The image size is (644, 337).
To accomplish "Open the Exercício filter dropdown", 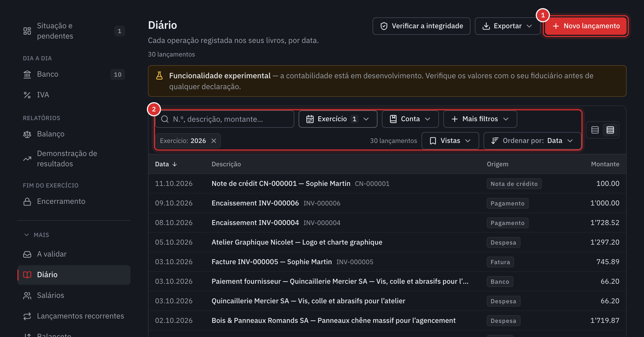I will click(338, 119).
